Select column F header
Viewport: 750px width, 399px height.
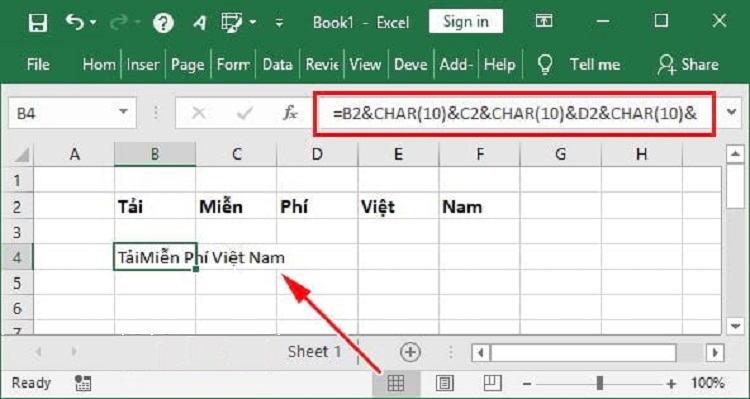[x=480, y=154]
